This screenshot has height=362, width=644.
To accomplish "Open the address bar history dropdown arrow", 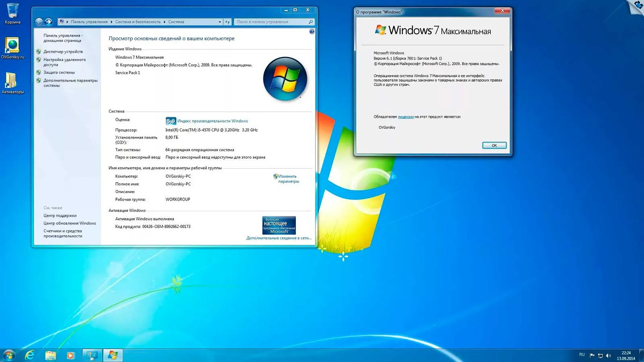I will click(220, 22).
